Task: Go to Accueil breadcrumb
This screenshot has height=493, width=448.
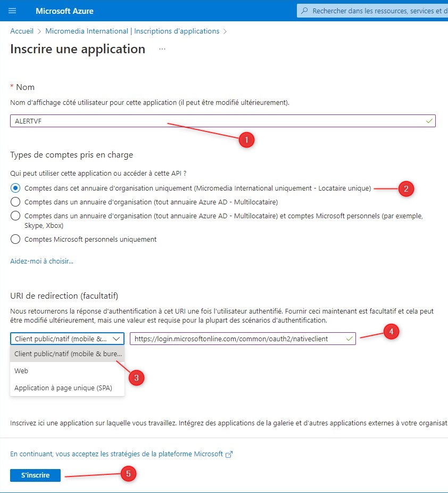Action: [22, 31]
